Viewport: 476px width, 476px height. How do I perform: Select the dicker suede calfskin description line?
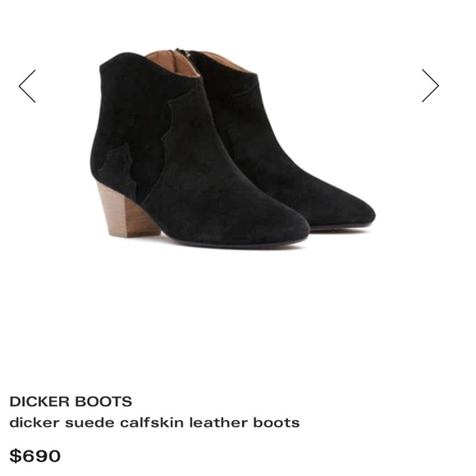(x=154, y=423)
